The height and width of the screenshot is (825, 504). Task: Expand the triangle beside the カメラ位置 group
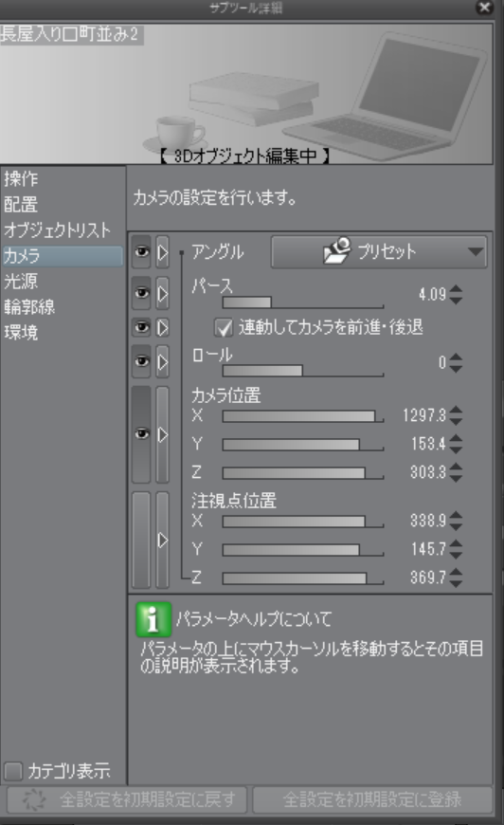click(x=163, y=434)
